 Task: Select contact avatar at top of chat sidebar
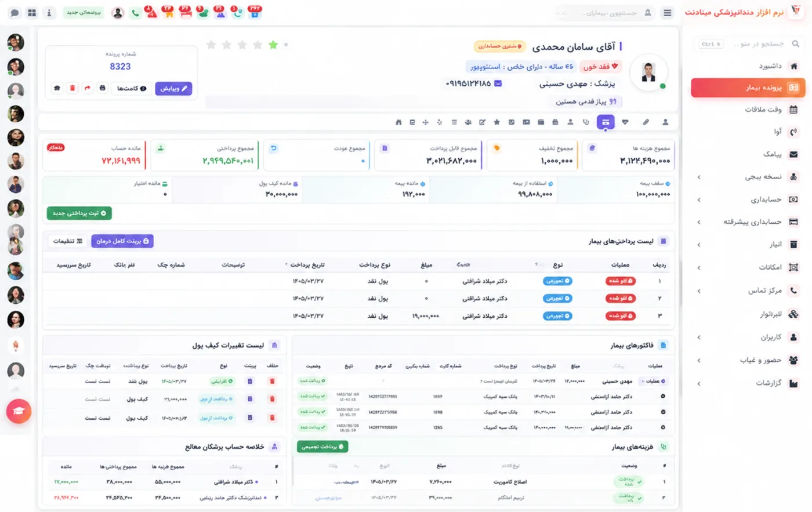16,42
